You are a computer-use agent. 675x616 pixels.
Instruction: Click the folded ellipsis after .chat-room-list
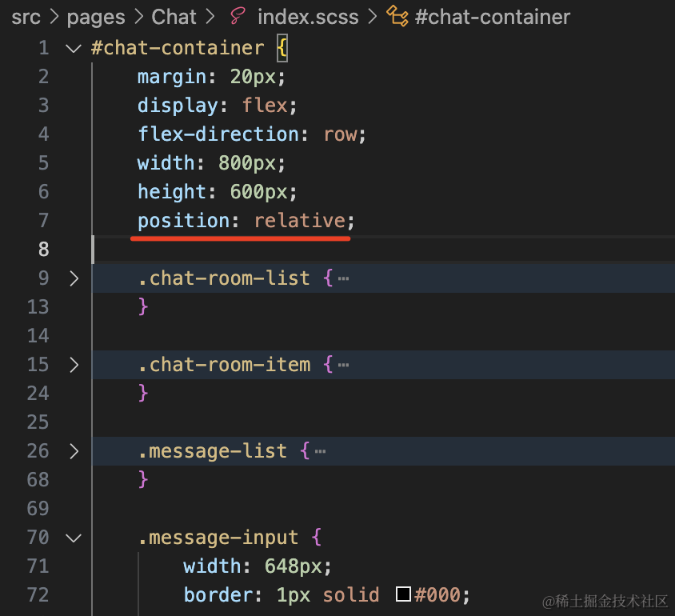[343, 278]
